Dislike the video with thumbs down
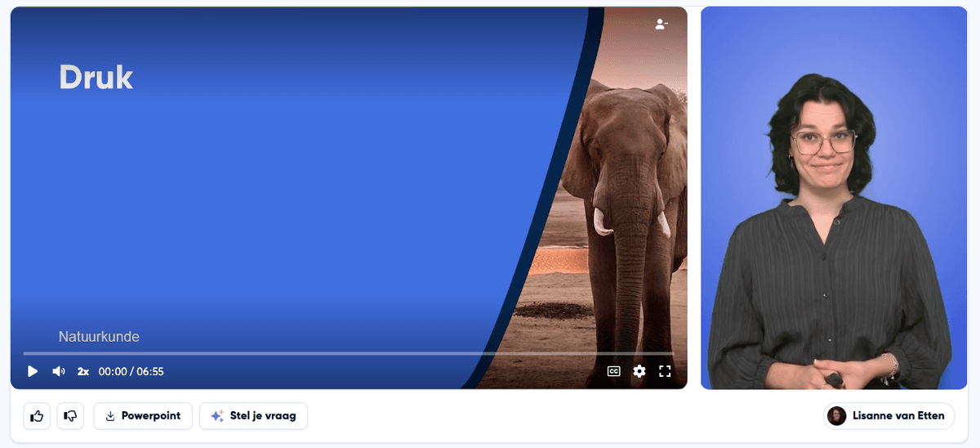980x448 pixels. coord(70,416)
